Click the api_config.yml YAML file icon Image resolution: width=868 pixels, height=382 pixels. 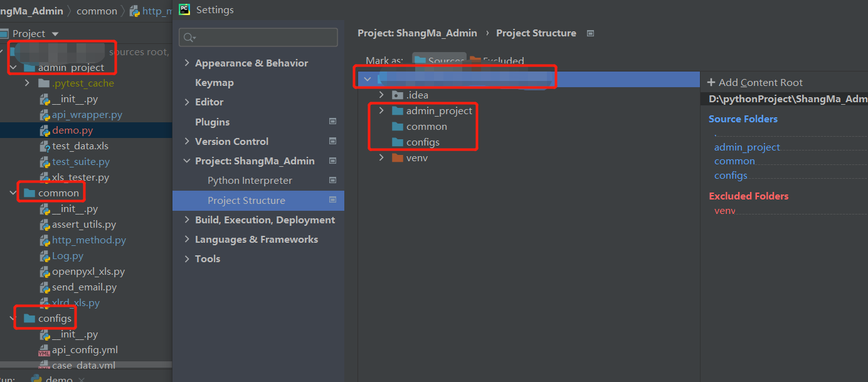point(45,350)
